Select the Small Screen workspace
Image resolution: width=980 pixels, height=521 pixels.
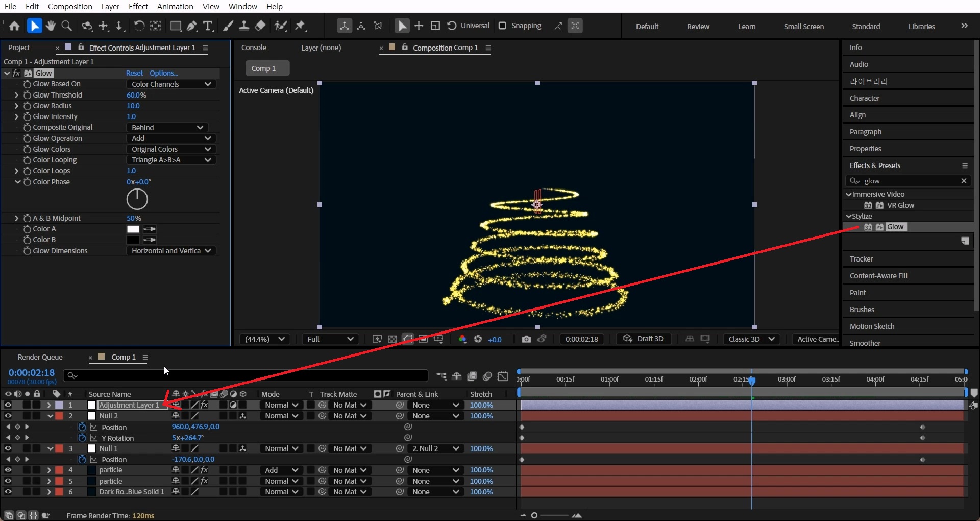click(x=803, y=27)
